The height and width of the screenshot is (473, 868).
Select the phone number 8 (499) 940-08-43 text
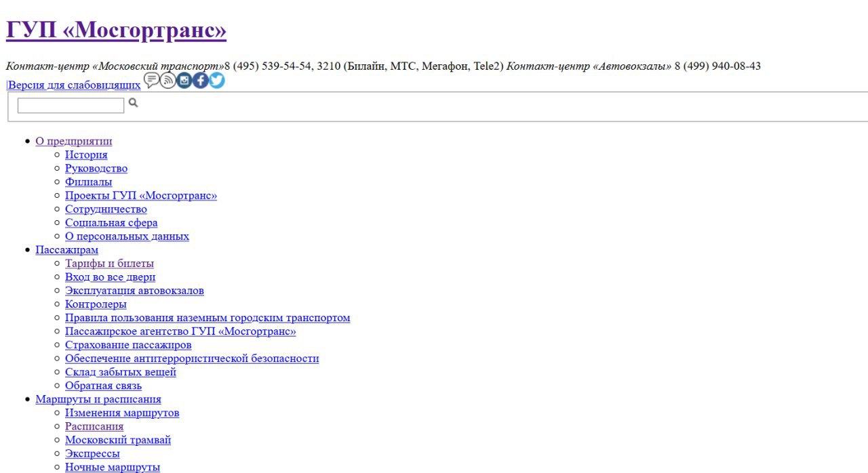pyautogui.click(x=717, y=66)
